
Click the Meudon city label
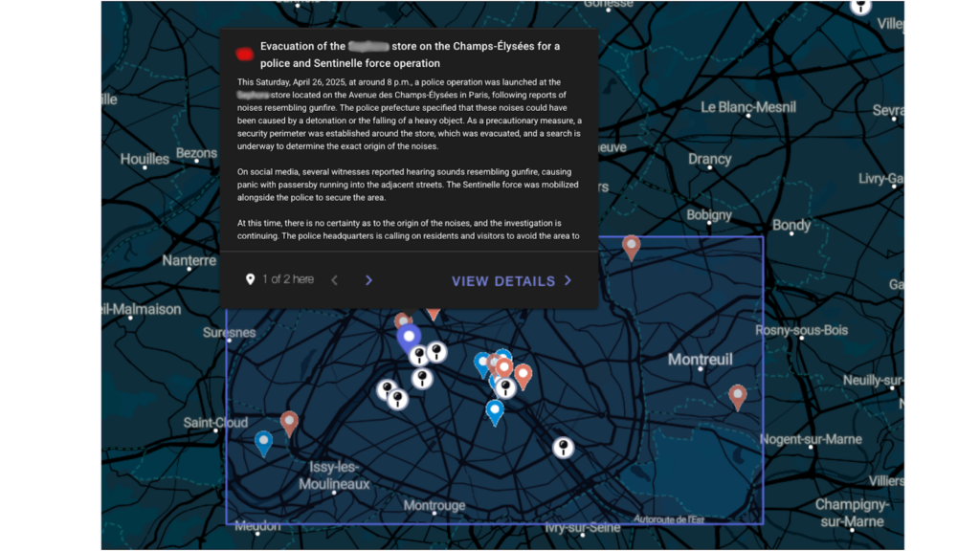257,526
